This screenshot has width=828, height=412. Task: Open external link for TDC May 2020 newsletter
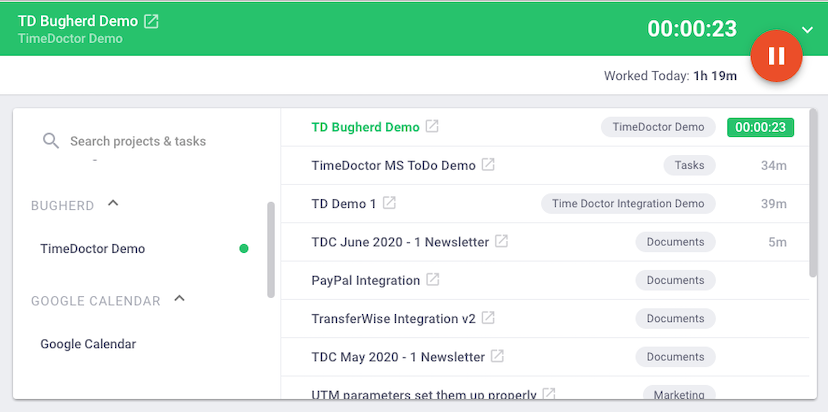(x=497, y=356)
